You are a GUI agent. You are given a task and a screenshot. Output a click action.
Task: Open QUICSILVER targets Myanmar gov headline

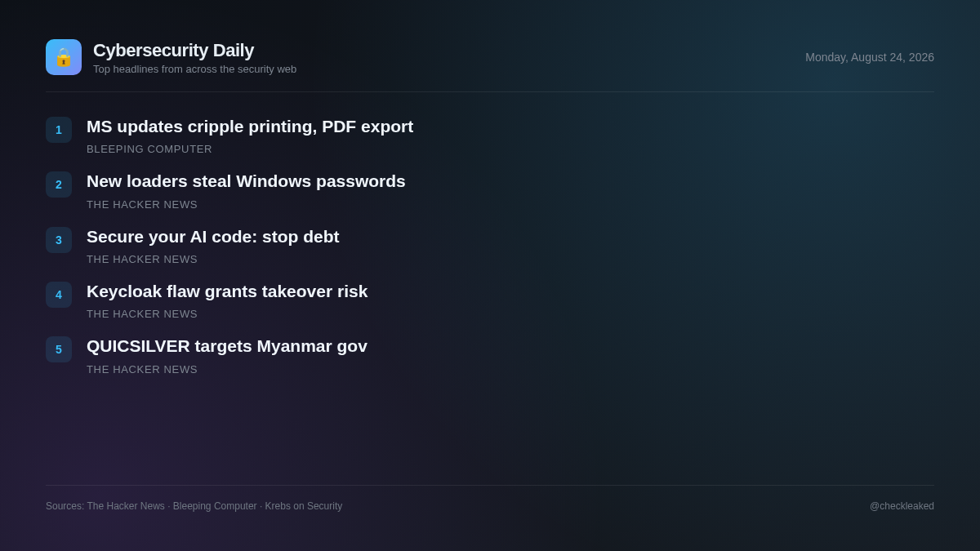[227, 346]
